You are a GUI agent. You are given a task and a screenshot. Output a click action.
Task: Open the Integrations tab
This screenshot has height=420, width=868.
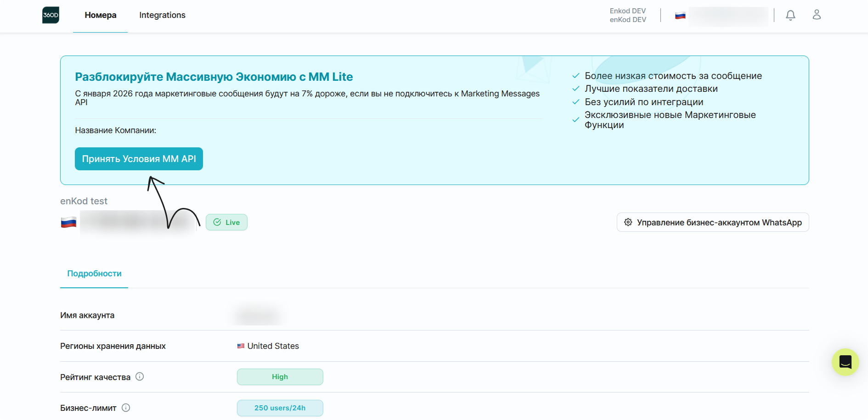(162, 15)
